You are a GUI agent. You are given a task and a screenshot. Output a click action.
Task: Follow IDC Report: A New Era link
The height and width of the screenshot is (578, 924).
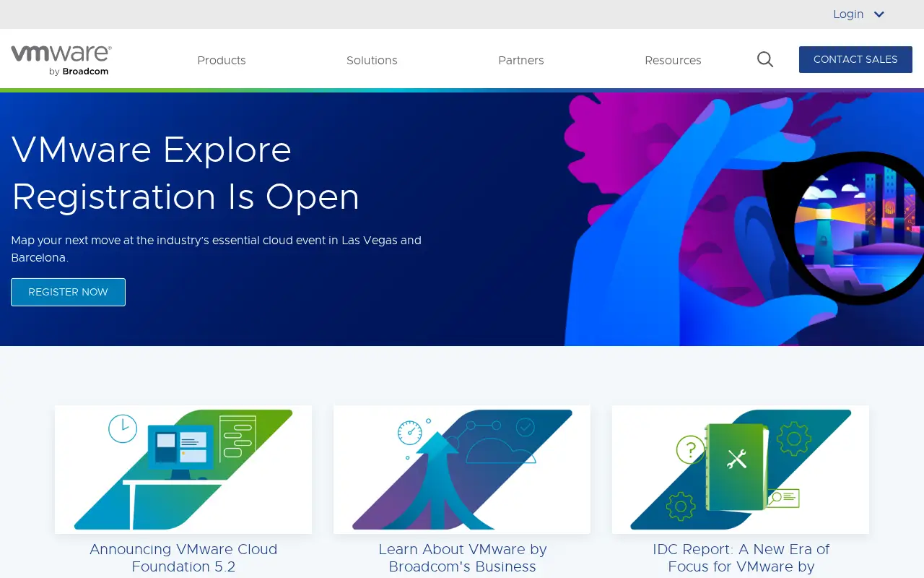click(x=741, y=558)
